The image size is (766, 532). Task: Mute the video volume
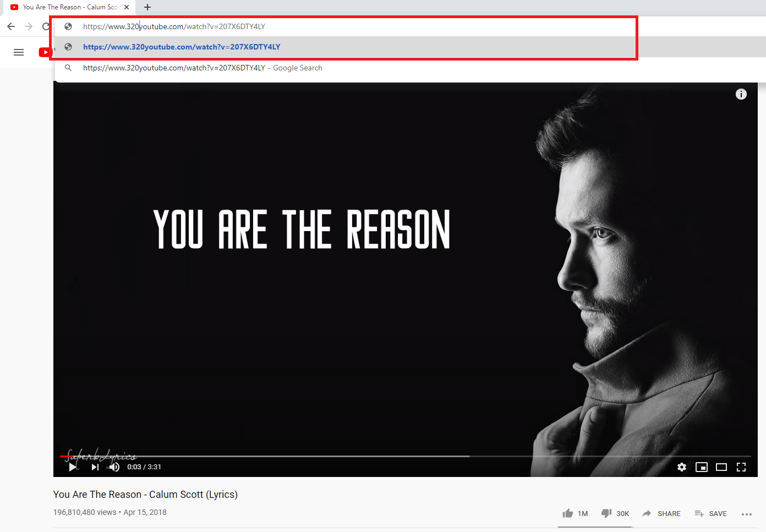[x=114, y=467]
